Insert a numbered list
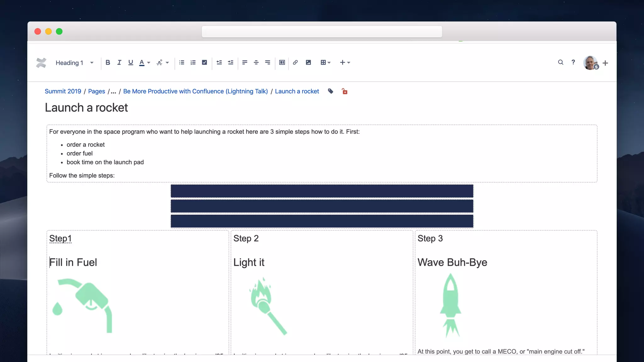Viewport: 644px width, 362px height. click(x=193, y=63)
